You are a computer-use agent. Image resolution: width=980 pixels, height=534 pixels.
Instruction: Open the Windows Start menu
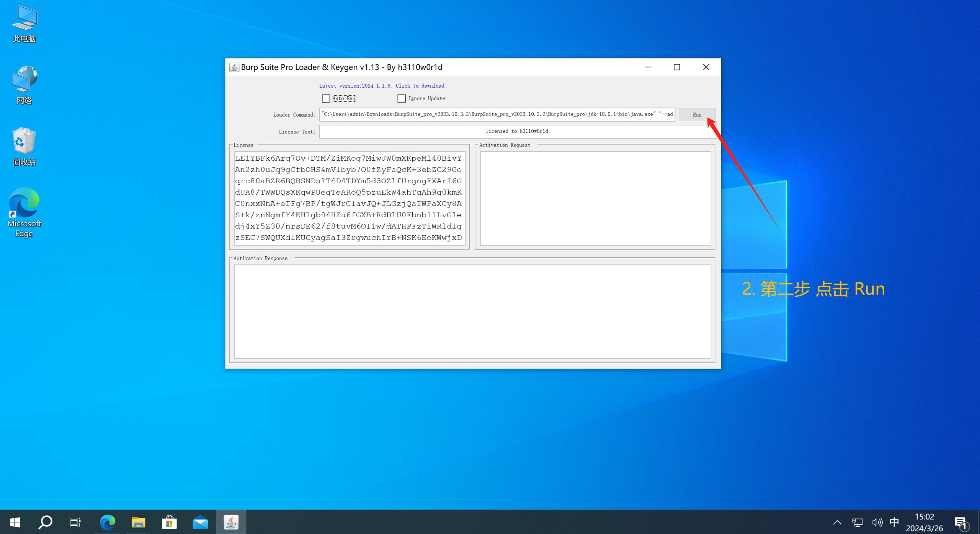(x=15, y=522)
